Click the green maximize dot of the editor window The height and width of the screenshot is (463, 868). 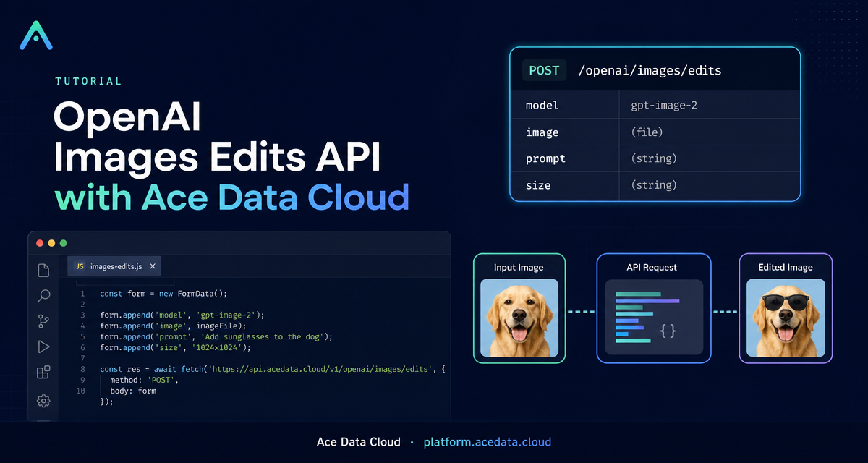pyautogui.click(x=63, y=243)
